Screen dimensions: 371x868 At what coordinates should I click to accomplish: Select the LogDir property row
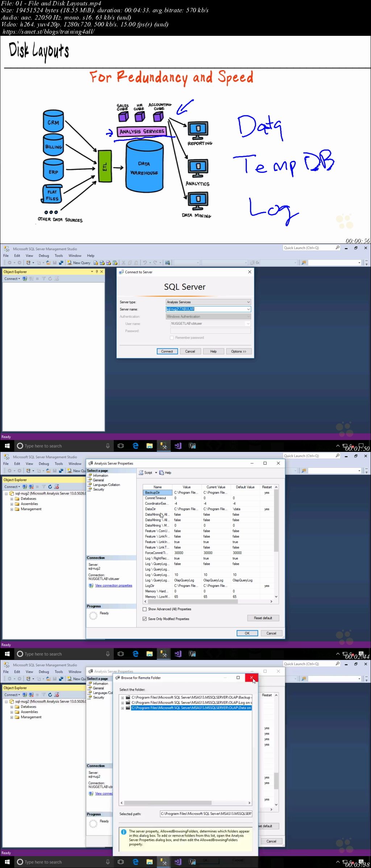point(208,586)
